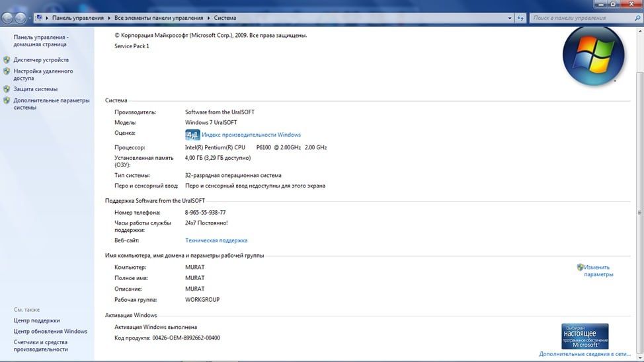Click shield icon next to 'Изменить параметры'
Image resolution: width=644 pixels, height=362 pixels.
click(x=580, y=267)
